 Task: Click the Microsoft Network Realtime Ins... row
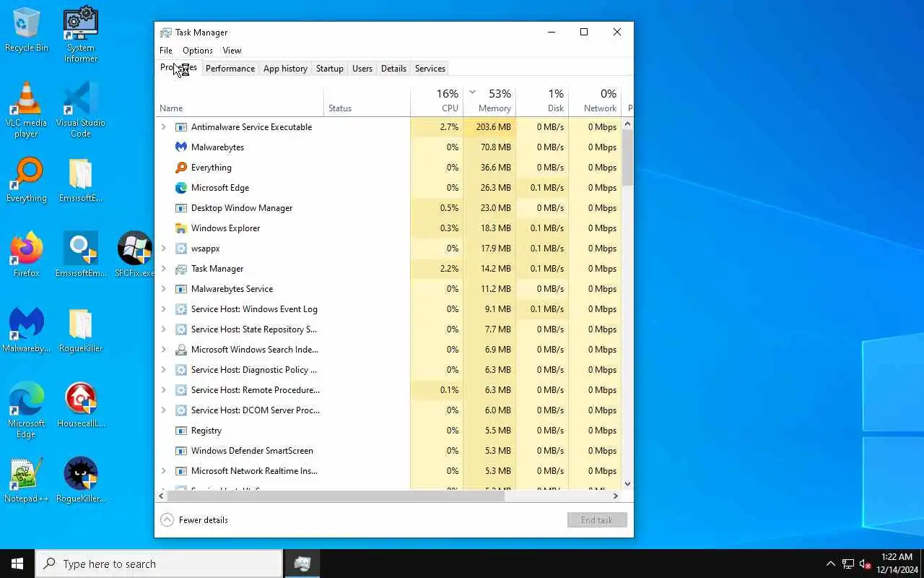tap(389, 470)
